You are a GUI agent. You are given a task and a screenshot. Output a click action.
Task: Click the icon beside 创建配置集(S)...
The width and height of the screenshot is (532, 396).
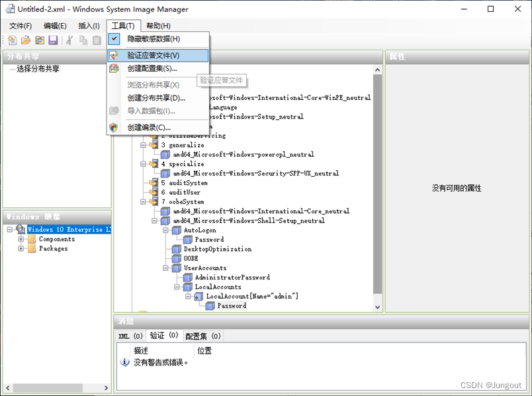114,68
